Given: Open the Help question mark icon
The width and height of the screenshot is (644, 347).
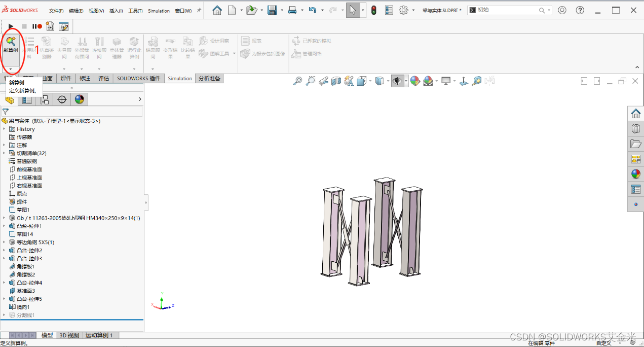Looking at the screenshot, I should (580, 10).
